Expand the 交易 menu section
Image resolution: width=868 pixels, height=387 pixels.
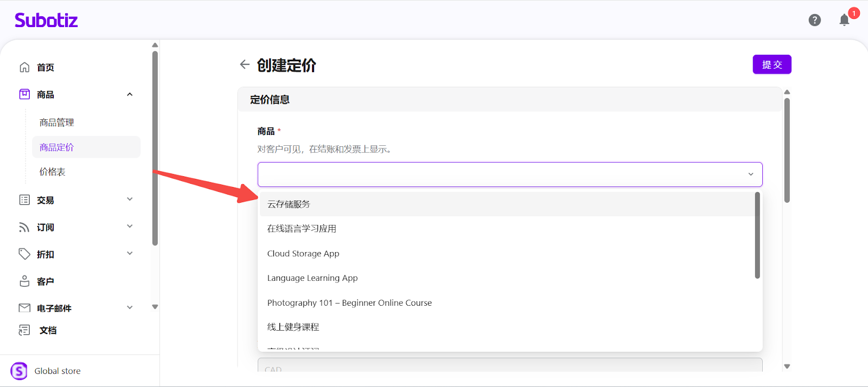click(x=130, y=199)
